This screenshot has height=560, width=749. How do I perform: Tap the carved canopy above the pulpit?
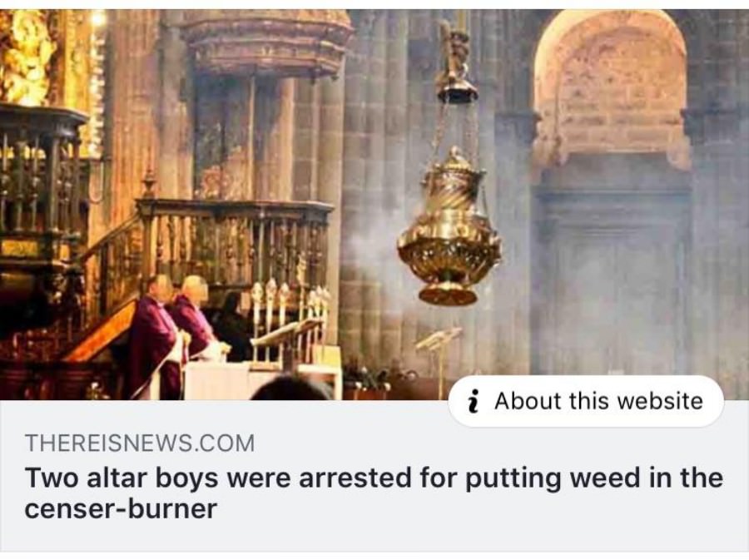click(266, 44)
